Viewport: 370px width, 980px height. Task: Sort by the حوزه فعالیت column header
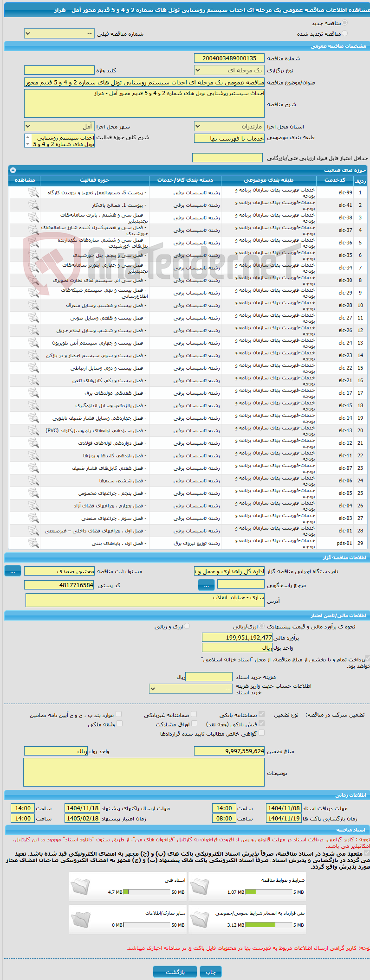(x=95, y=180)
